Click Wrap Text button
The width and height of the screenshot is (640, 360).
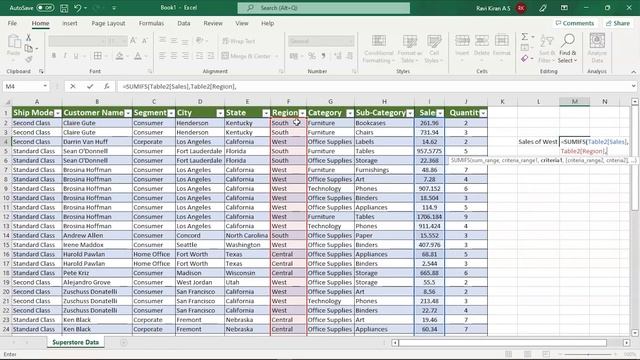click(239, 41)
